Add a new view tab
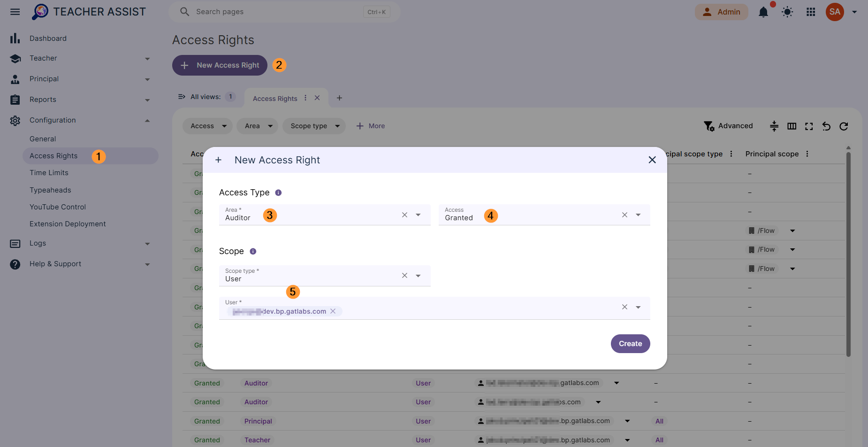 [x=339, y=98]
